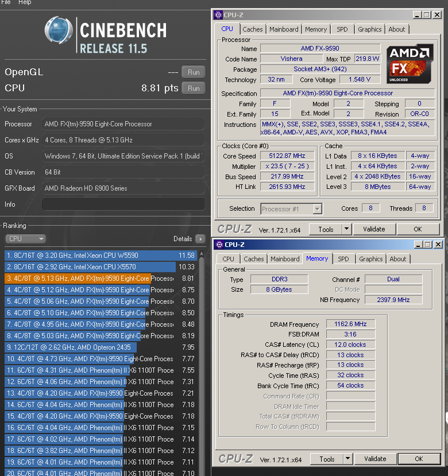Switch to About tab in bottom CPU-Z
448x476 pixels.
pos(398,259)
